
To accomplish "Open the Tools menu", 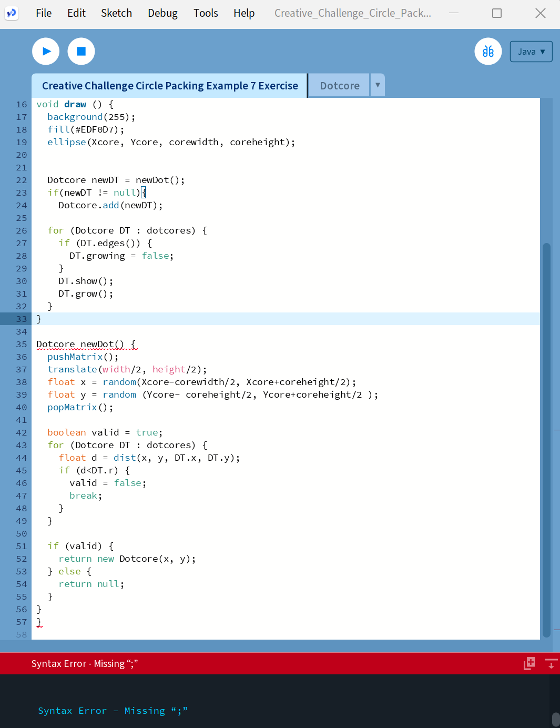I will [x=206, y=13].
